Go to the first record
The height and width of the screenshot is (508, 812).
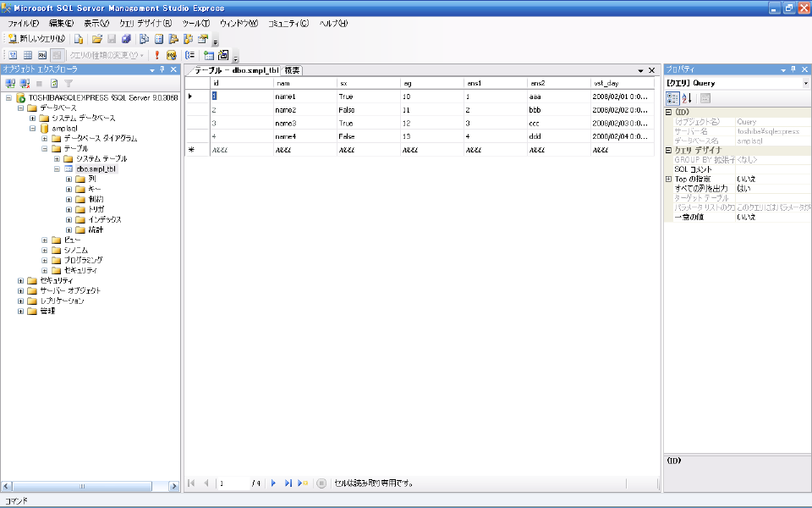pos(191,483)
